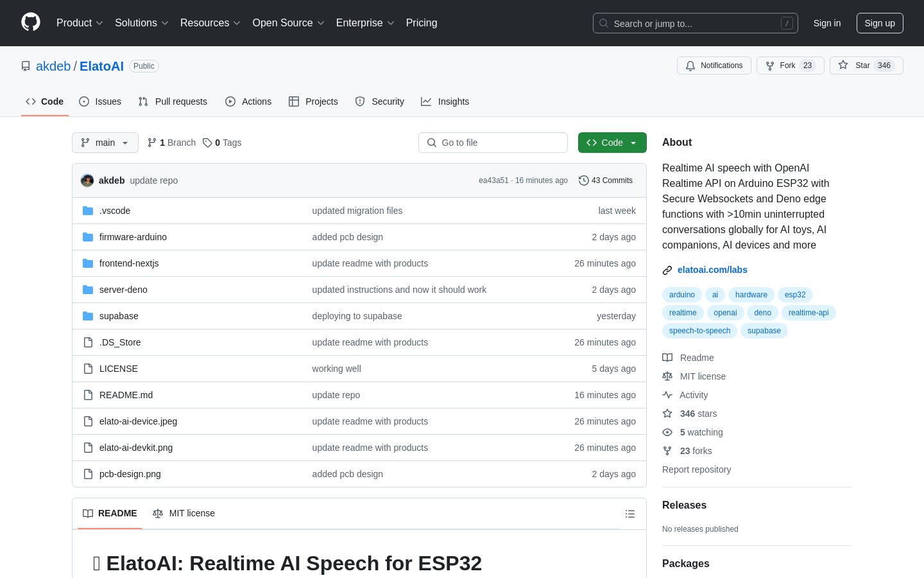Click akdeb's avatar in commit row

[x=87, y=180]
